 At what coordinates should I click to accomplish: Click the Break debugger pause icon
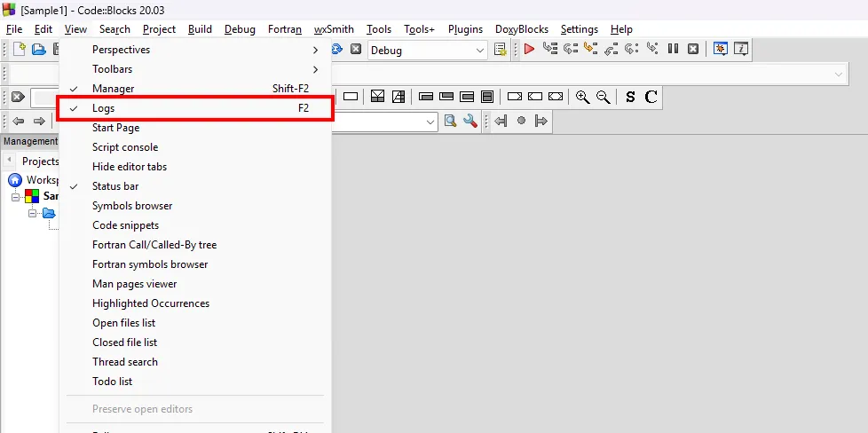pyautogui.click(x=674, y=50)
